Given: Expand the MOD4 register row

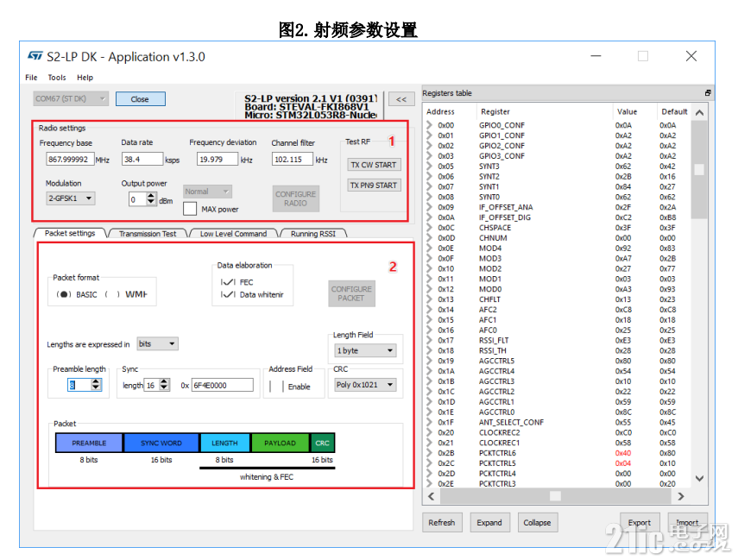Looking at the screenshot, I should click(429, 248).
